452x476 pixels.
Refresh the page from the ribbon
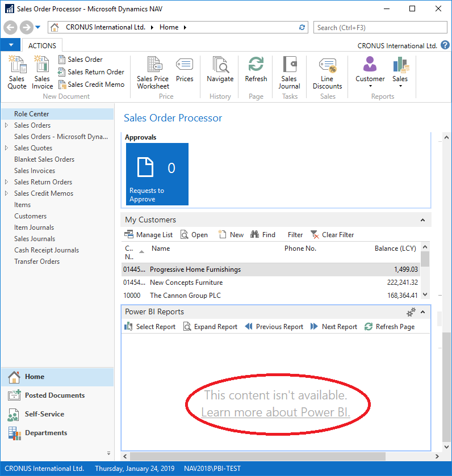tap(256, 69)
